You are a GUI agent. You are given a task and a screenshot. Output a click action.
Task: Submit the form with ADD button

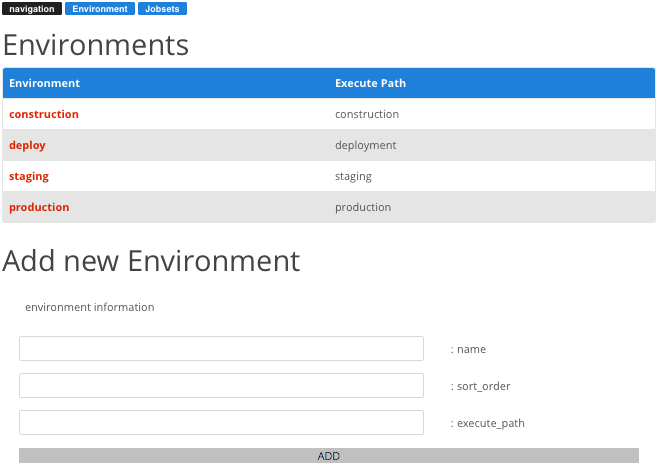click(329, 456)
